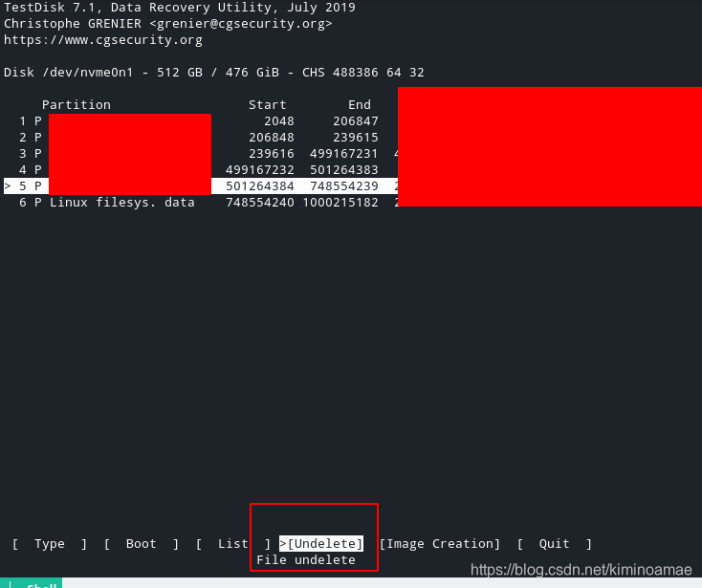
Task: Click the File undelete description text
Action: 306,560
